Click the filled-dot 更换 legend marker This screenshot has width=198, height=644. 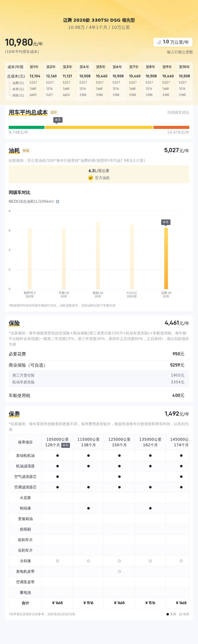[168, 614]
